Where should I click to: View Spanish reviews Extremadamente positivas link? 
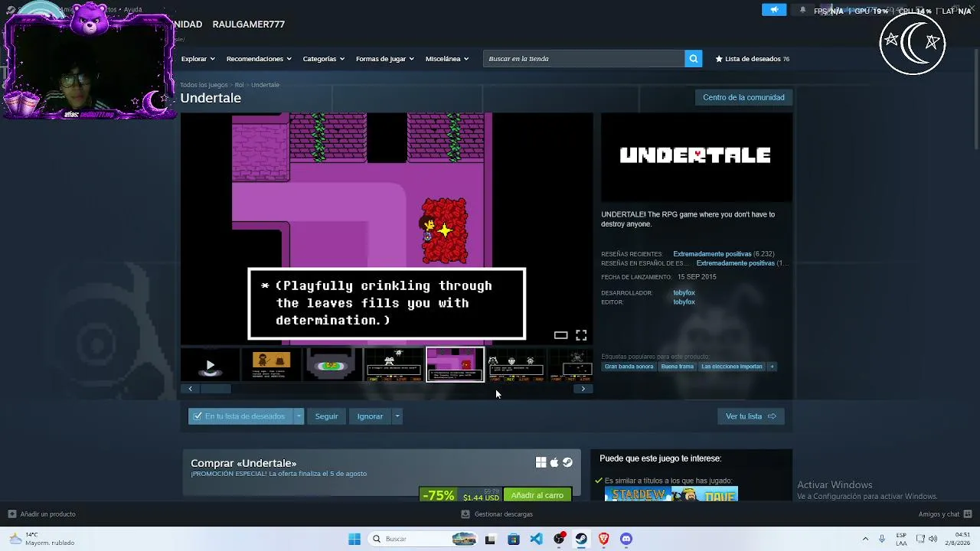point(735,263)
